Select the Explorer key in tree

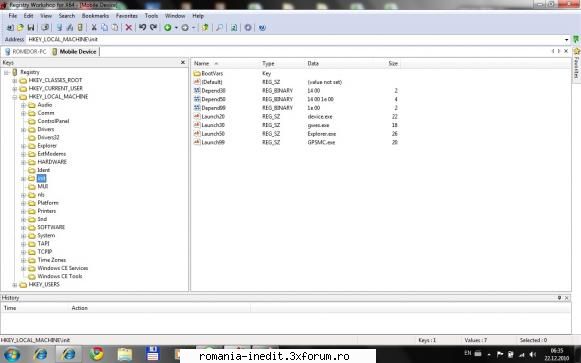click(47, 146)
